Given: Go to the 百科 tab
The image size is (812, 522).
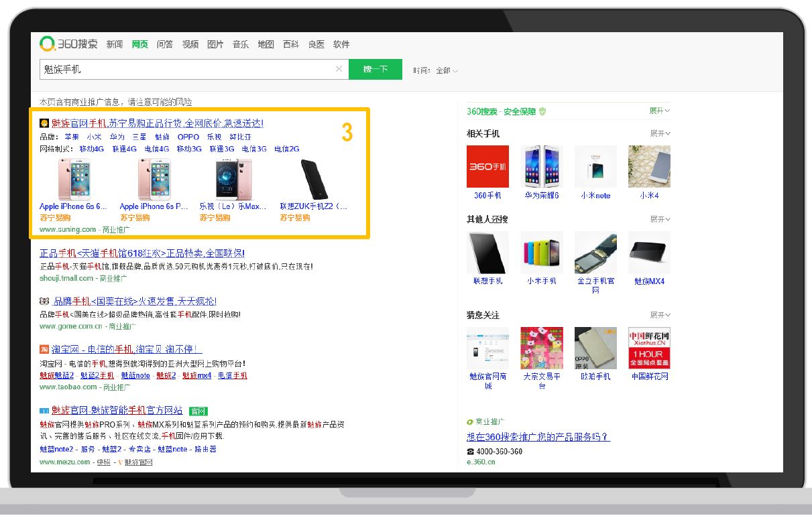Looking at the screenshot, I should pyautogui.click(x=291, y=44).
